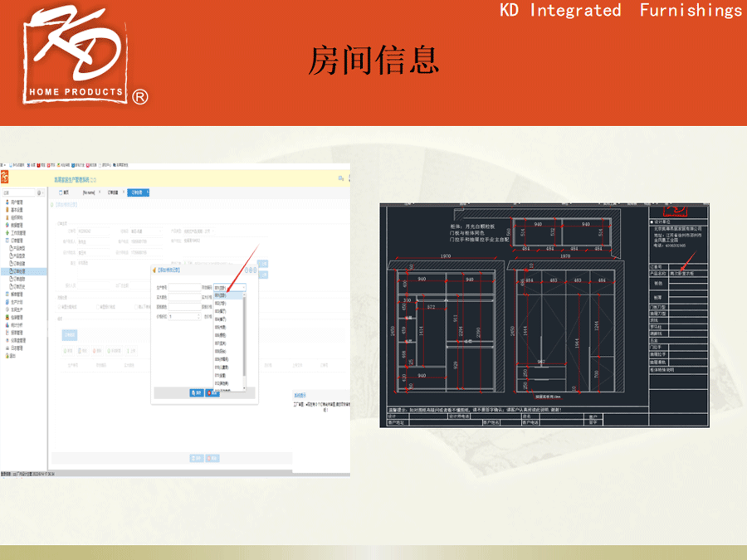
Task: Open 用户管理 in the sidebar
Action: pos(15,202)
